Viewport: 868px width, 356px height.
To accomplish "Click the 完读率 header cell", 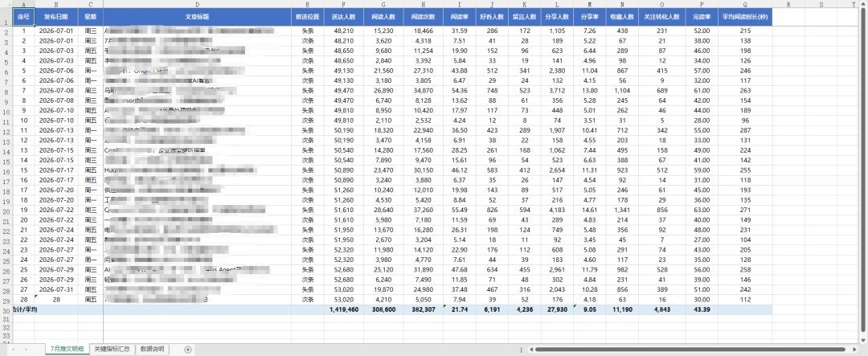I will 702,17.
